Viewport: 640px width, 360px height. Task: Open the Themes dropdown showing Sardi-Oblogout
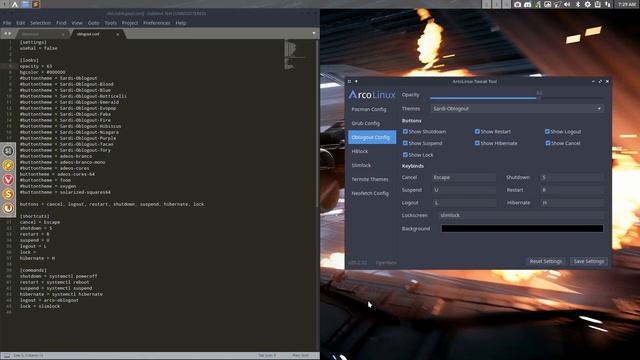517,109
